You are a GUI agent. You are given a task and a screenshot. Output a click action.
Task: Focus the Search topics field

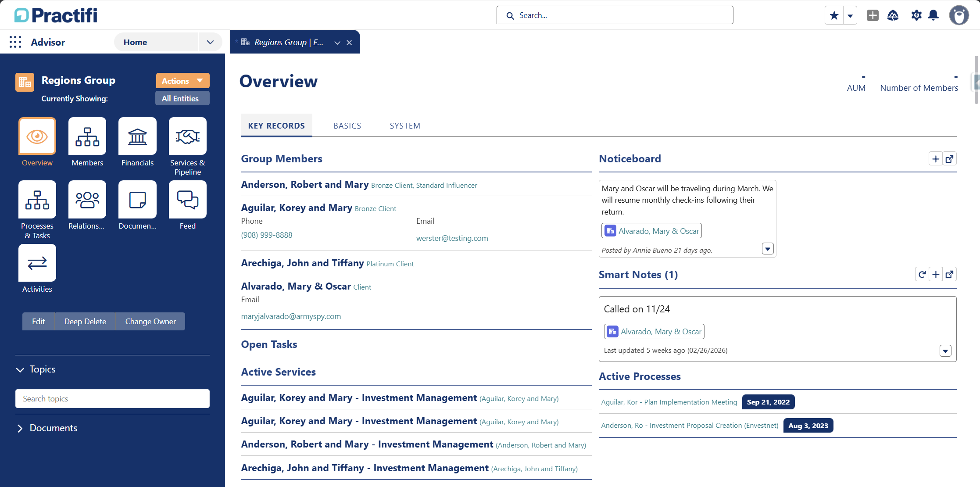coord(112,399)
